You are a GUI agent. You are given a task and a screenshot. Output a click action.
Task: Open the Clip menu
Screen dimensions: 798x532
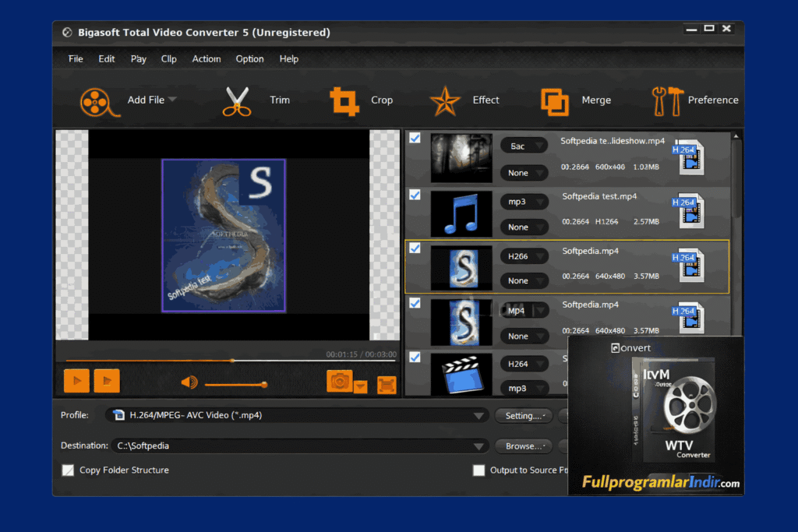168,58
